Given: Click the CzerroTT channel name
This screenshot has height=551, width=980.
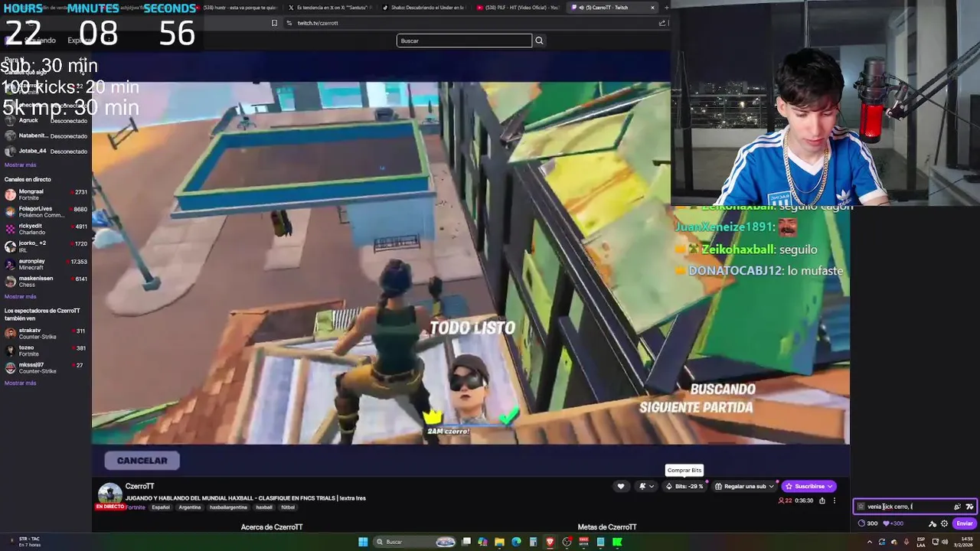Looking at the screenshot, I should 139,487.
